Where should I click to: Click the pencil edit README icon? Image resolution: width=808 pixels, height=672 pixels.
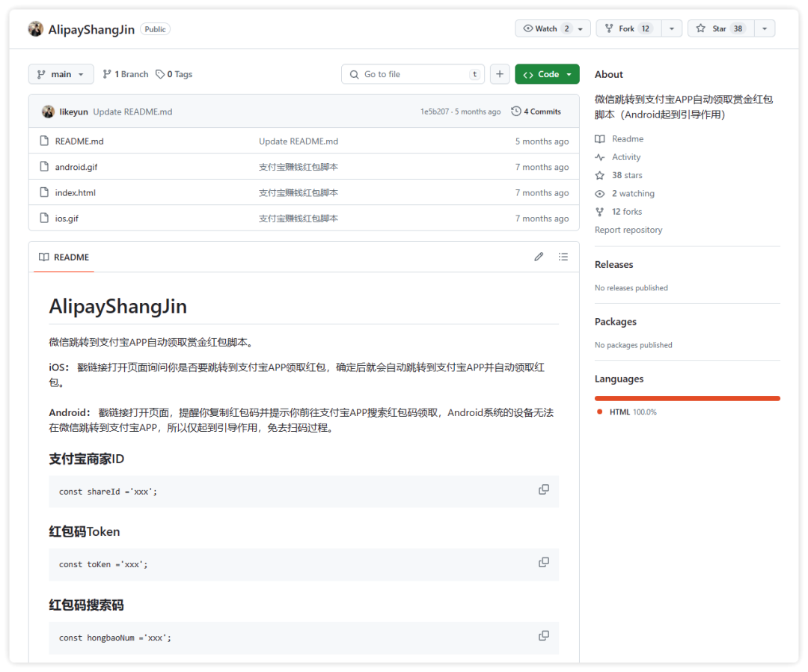(539, 257)
